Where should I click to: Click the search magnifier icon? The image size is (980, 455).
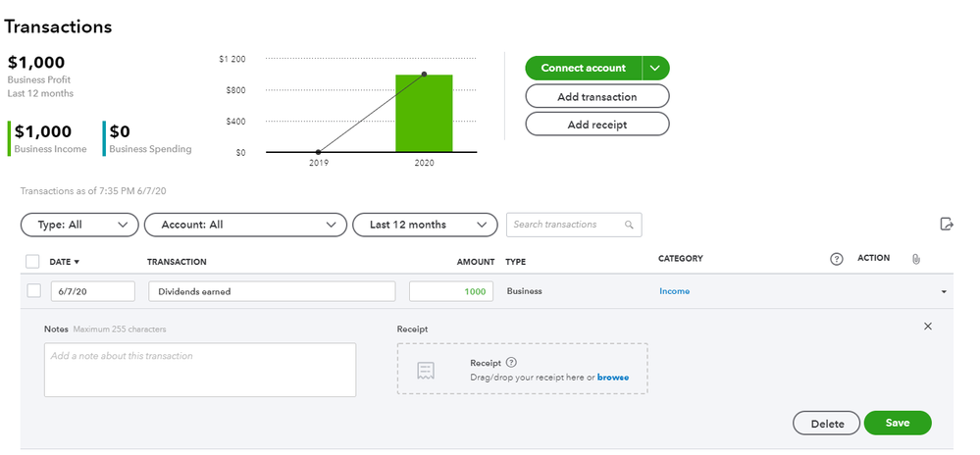pos(629,225)
